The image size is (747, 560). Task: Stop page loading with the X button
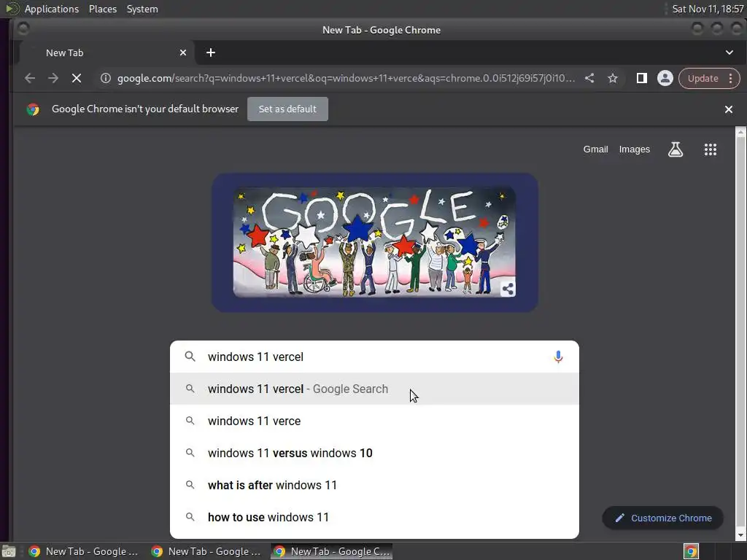76,78
